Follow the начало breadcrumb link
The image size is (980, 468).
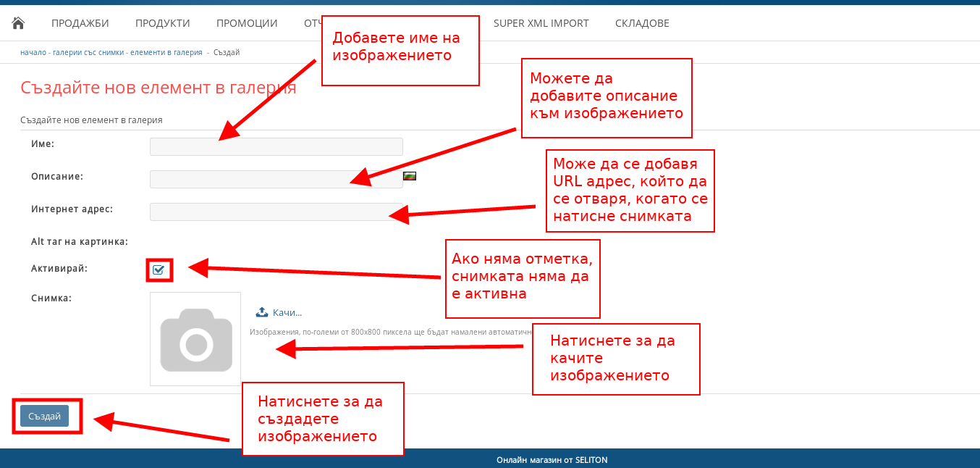(x=33, y=53)
